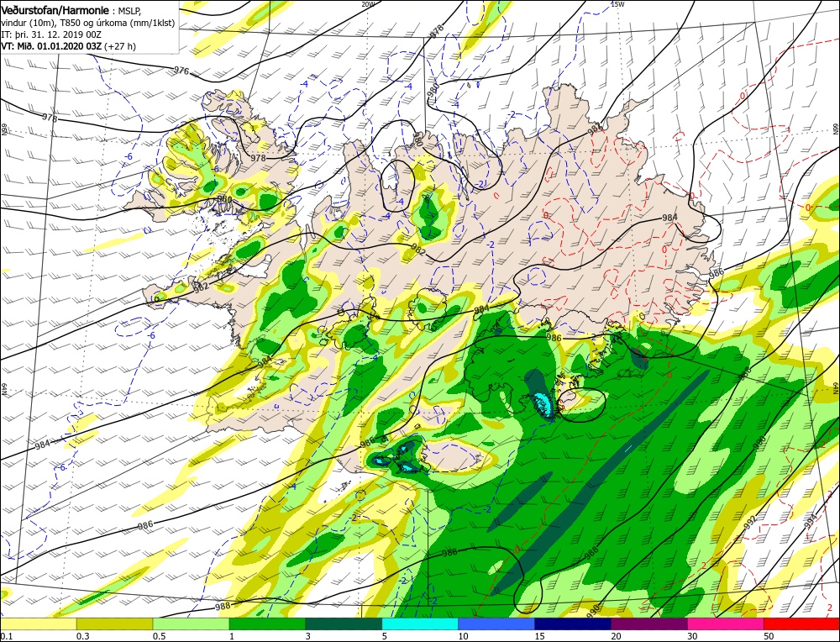Pick the cyan 5–10 legend swatch
The height and width of the screenshot is (642, 840).
pyautogui.click(x=420, y=624)
